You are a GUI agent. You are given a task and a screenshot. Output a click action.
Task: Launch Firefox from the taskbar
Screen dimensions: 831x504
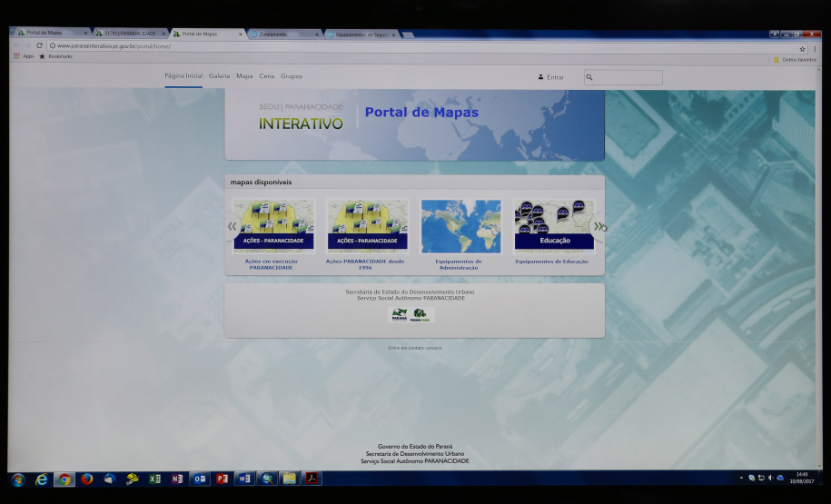[x=87, y=479]
